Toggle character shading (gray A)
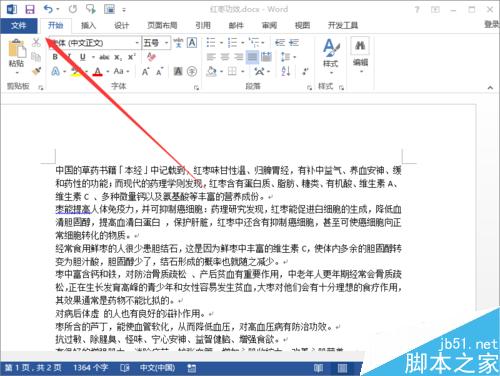 pyautogui.click(x=178, y=71)
